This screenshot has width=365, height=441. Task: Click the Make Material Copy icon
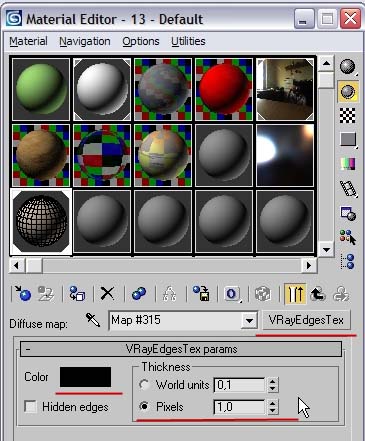tap(139, 294)
